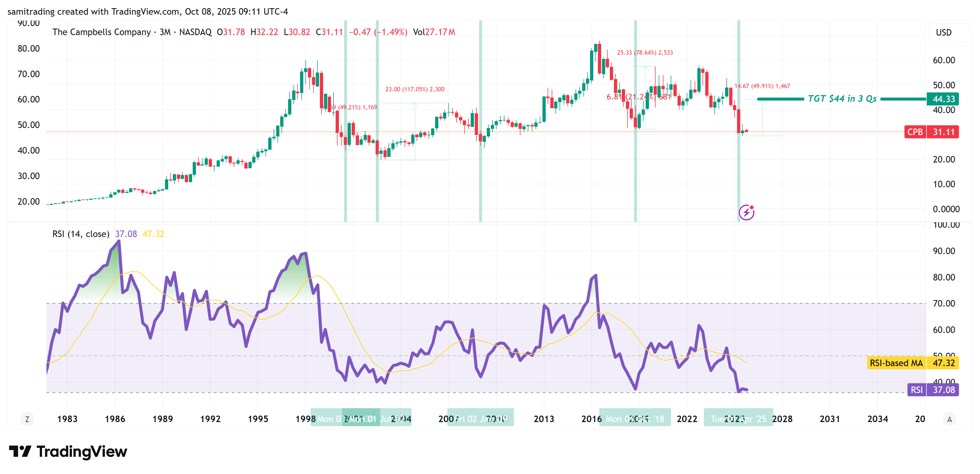Click the purple lightning bolt event icon
Viewport: 980px width, 474px height.
[746, 212]
